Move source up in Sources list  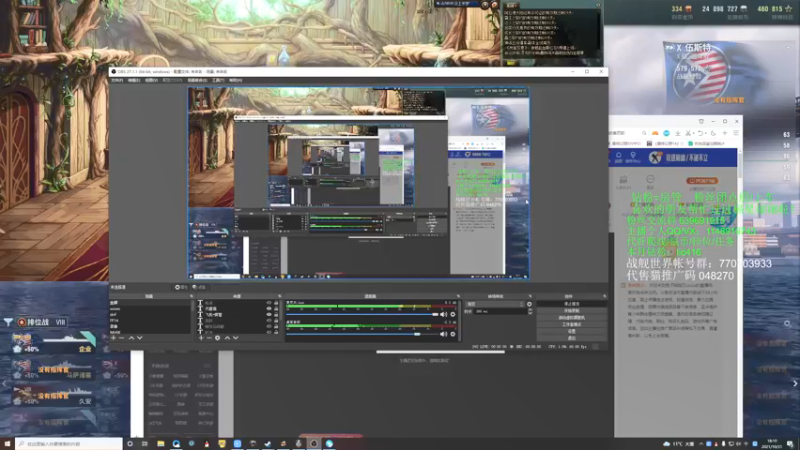(x=227, y=338)
